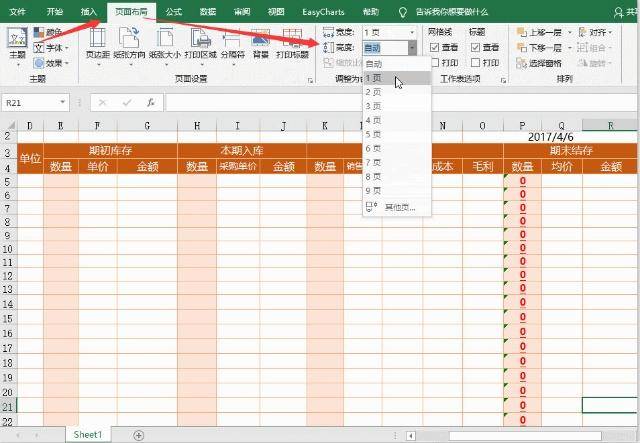Toggle 标题 查看 checkbox
This screenshot has width=640, height=443.
475,47
